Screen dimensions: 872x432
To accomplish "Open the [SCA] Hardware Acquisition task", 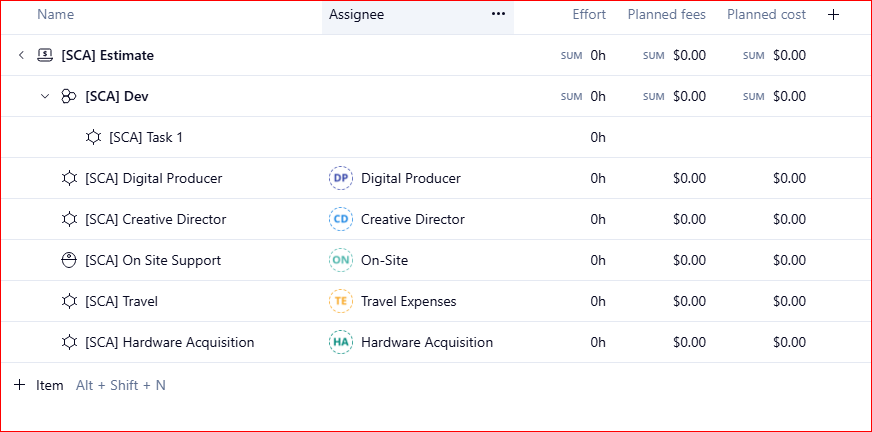I will click(x=170, y=342).
